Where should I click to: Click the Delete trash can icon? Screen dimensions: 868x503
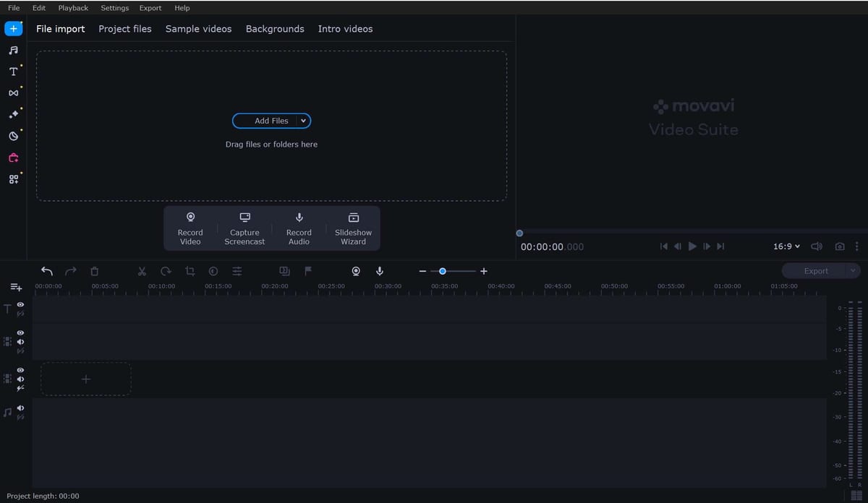tap(94, 271)
